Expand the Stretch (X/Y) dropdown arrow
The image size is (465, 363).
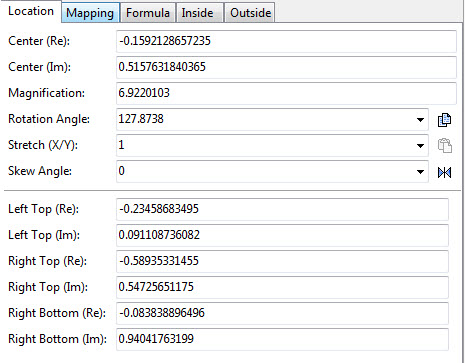(420, 146)
